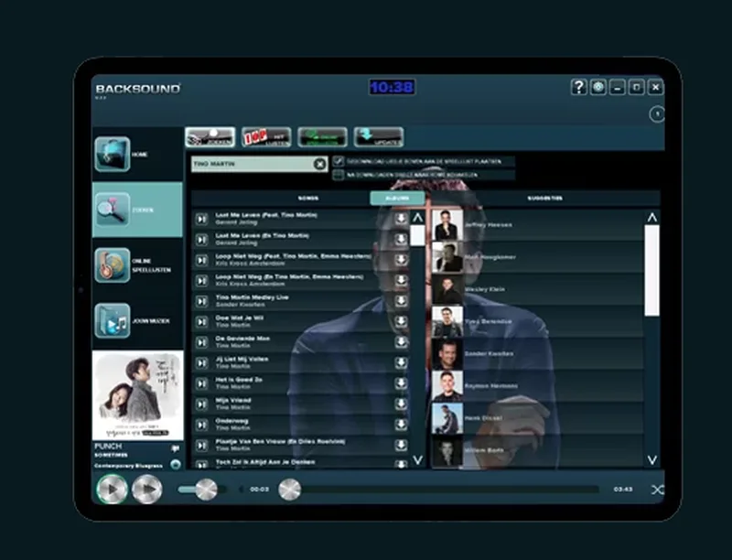
Task: Download the song 'De Gevierde Man'
Action: [x=401, y=342]
